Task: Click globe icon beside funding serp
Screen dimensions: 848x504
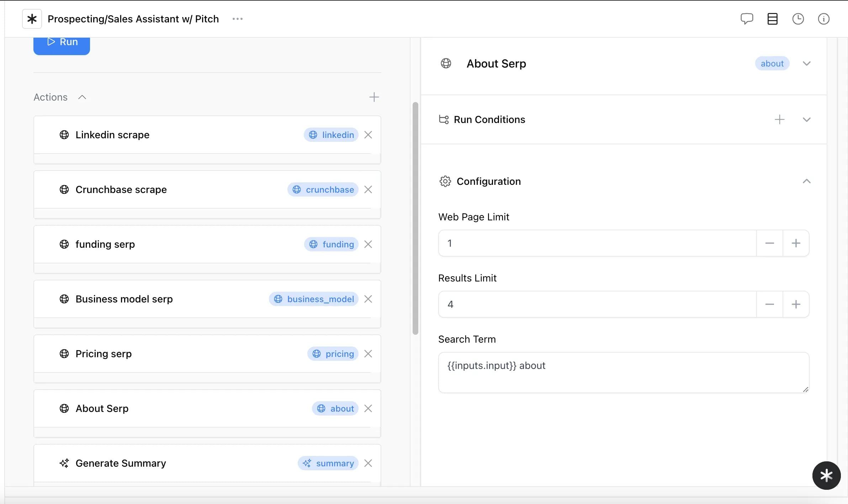Action: pos(64,244)
